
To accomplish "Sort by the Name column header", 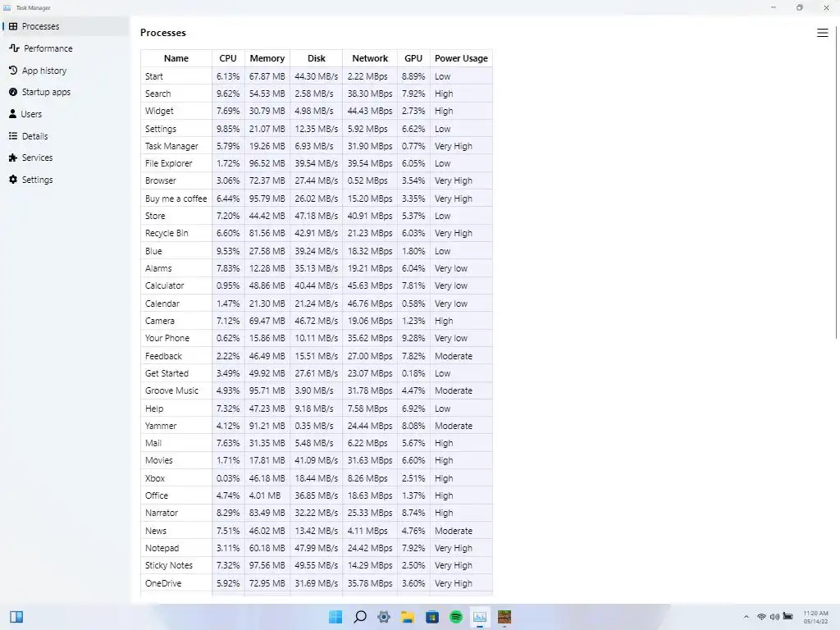I will [176, 58].
